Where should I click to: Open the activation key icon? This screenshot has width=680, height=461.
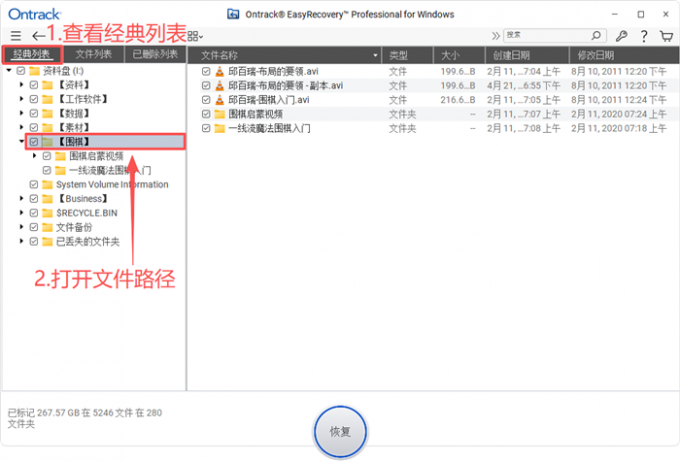(x=621, y=36)
